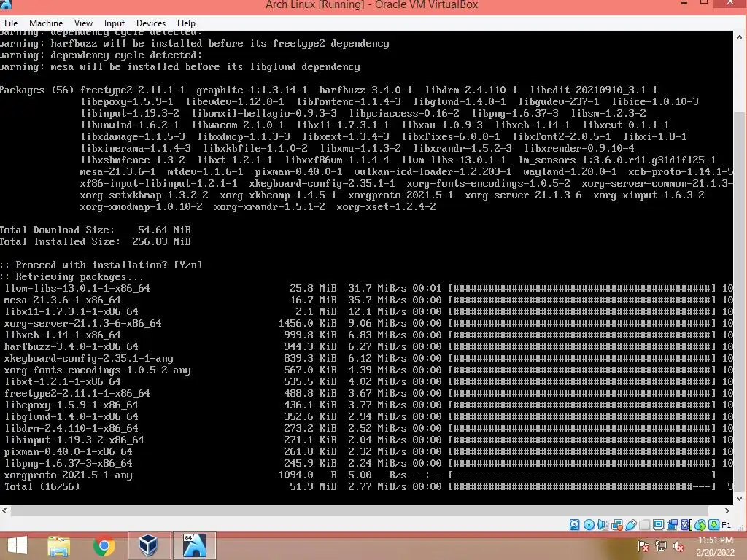Image resolution: width=747 pixels, height=560 pixels.
Task: Click the 'Proceed with installation? [Y/n]' prompt
Action: pos(101,265)
